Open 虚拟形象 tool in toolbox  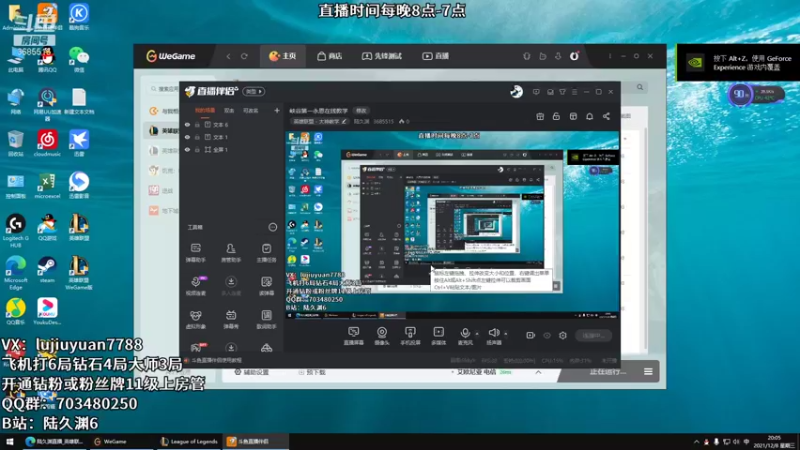[195, 319]
